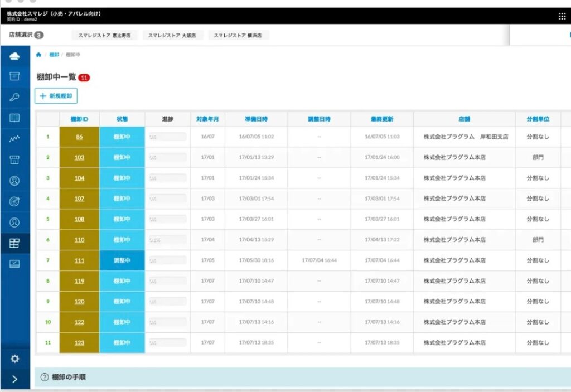This screenshot has height=392, width=571.
Task: Open settings via the sidebar gear icon
Action: 14,359
